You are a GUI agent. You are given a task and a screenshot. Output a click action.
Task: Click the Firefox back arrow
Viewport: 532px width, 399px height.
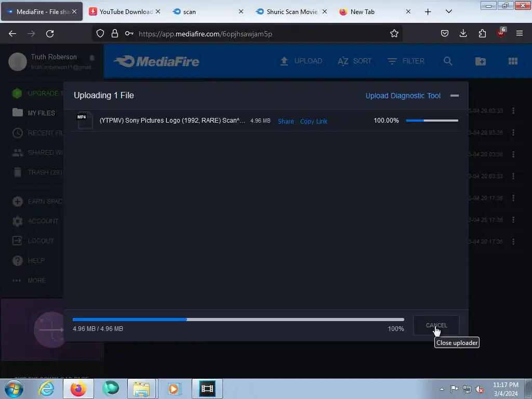point(12,34)
